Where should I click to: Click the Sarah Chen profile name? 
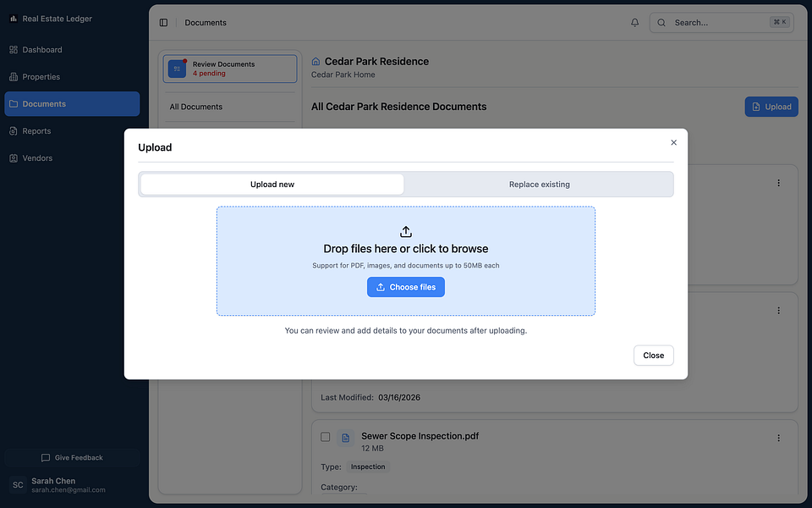point(52,481)
